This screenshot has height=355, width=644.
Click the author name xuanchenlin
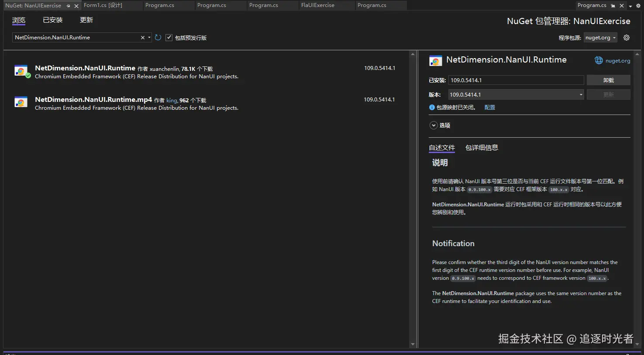point(165,69)
